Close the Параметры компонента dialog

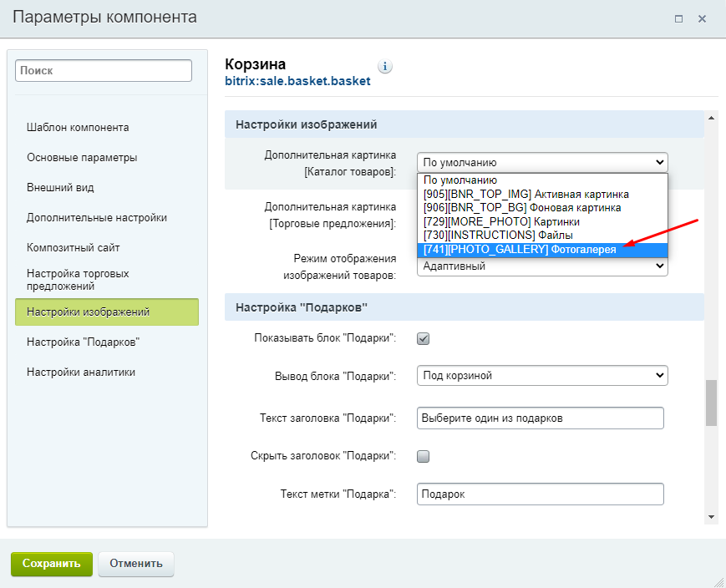[702, 19]
